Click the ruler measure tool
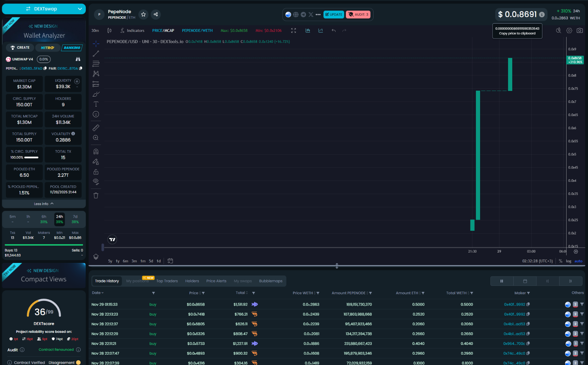588x365 pixels. pyautogui.click(x=96, y=128)
